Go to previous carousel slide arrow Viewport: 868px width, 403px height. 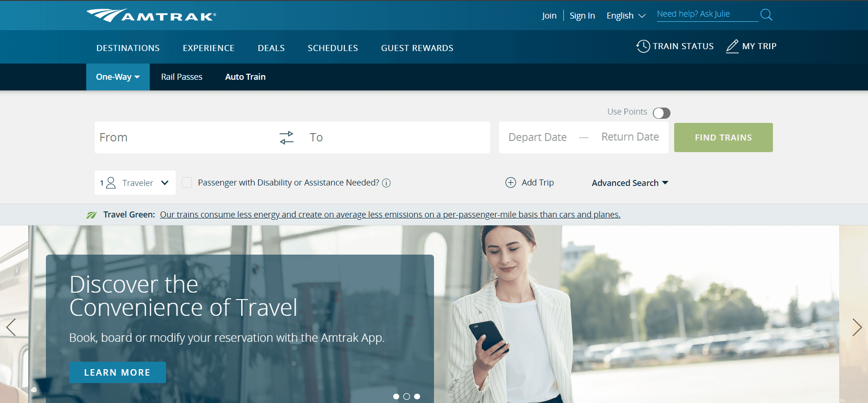pos(11,327)
